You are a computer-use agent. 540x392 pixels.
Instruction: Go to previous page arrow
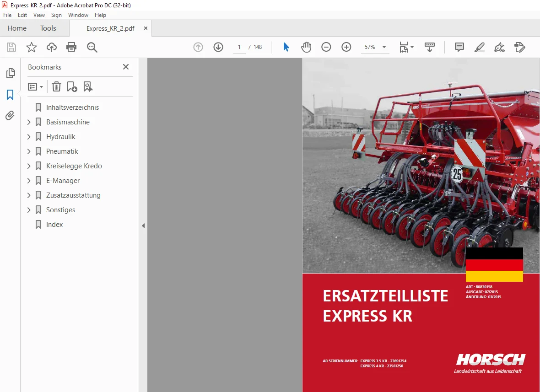(x=198, y=47)
